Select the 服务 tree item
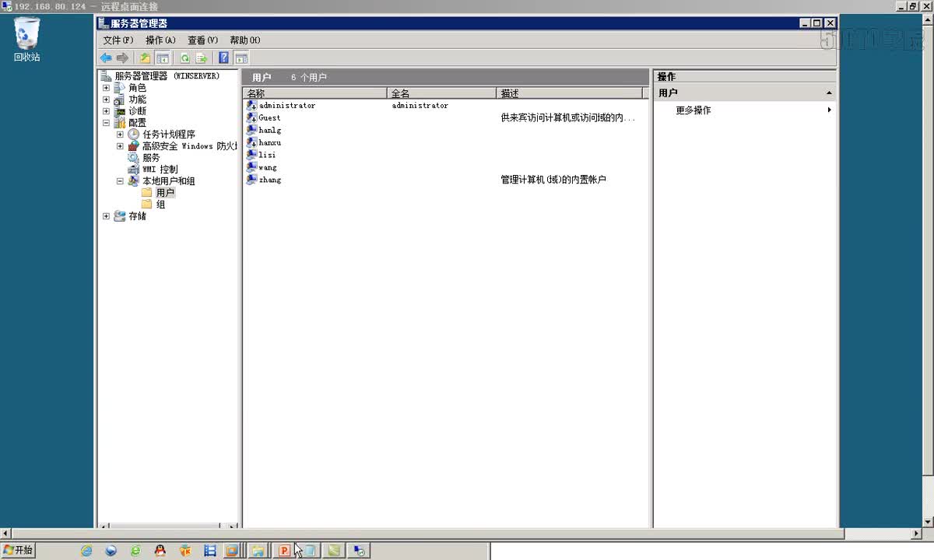 151,158
